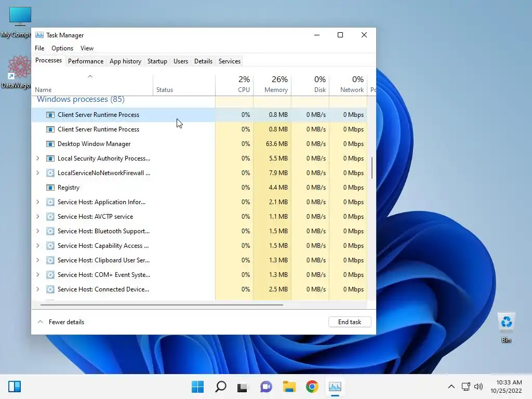Select Service Host: Clipboard User Ser row
Screen dimensions: 532x399
point(199,260)
